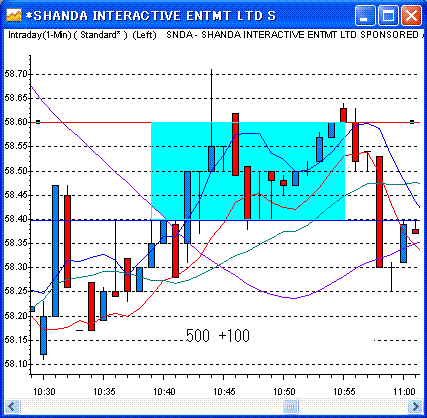Click the left handle of red 58.60 line

pyautogui.click(x=38, y=122)
